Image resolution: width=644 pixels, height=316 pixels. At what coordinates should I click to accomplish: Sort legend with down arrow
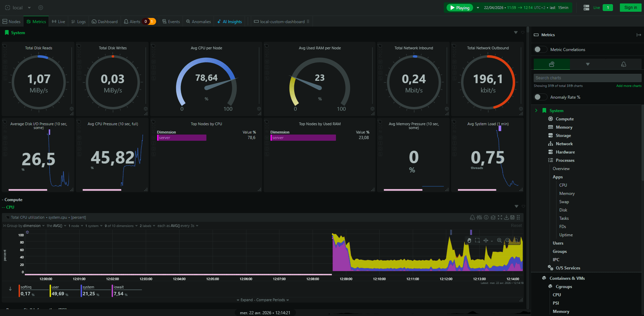pyautogui.click(x=10, y=289)
